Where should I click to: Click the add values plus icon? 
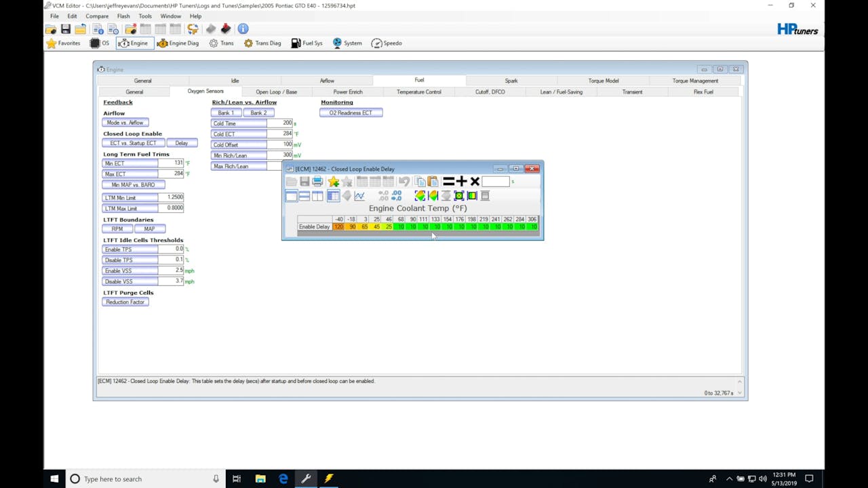tap(461, 181)
